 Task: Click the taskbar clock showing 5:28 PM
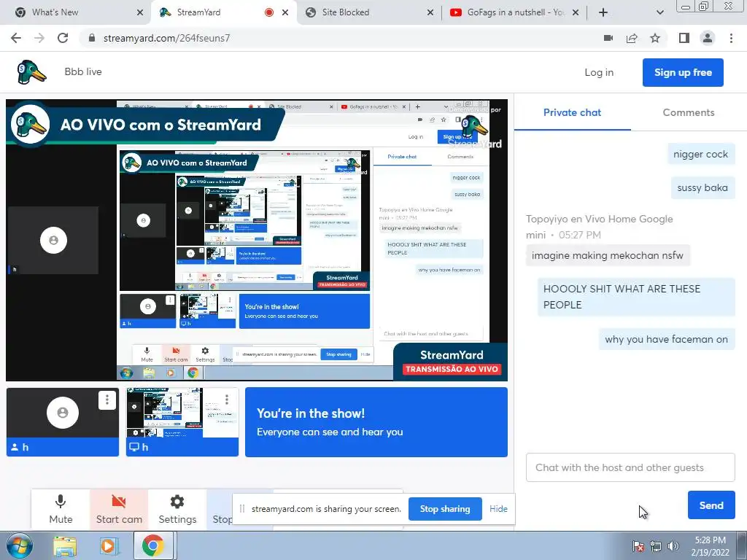pyautogui.click(x=710, y=546)
